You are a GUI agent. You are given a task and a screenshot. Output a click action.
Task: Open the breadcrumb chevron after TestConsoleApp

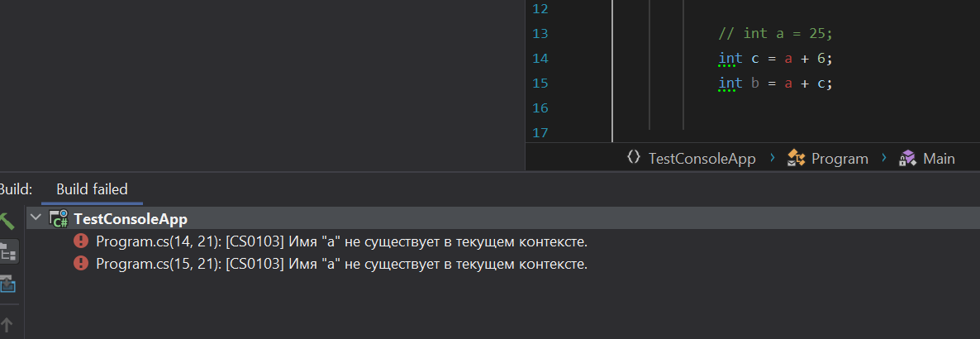[x=773, y=158]
